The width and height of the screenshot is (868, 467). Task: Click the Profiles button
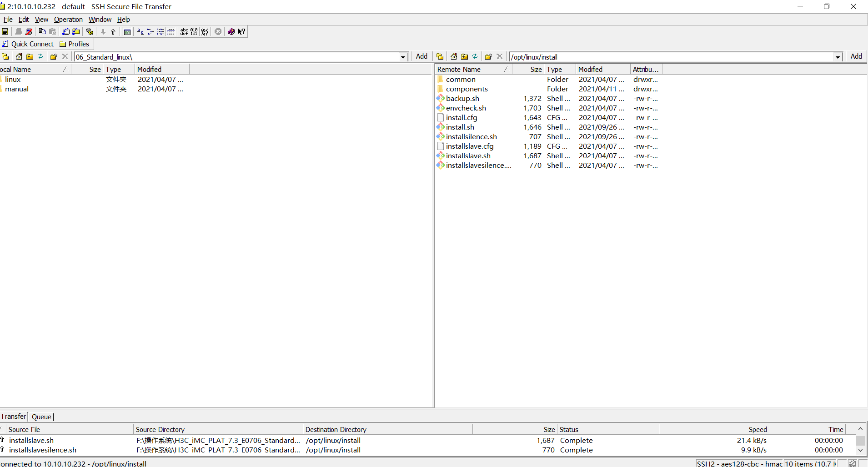click(x=75, y=44)
